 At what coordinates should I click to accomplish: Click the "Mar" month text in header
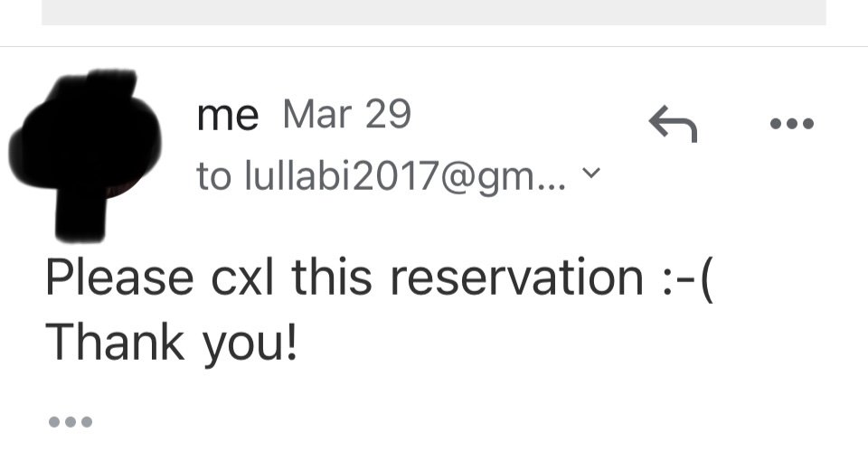[317, 115]
